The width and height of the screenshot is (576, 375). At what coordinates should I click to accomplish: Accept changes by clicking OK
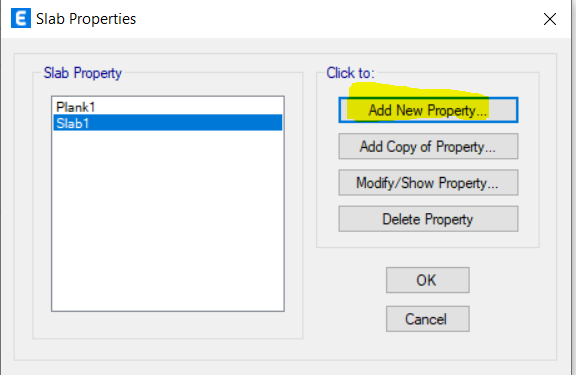coord(428,280)
